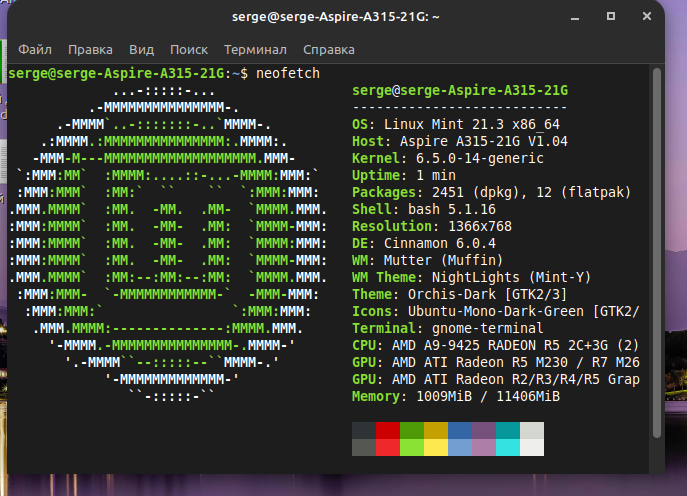This screenshot has height=496, width=687.
Task: Open the Терминал menu
Action: pos(255,50)
